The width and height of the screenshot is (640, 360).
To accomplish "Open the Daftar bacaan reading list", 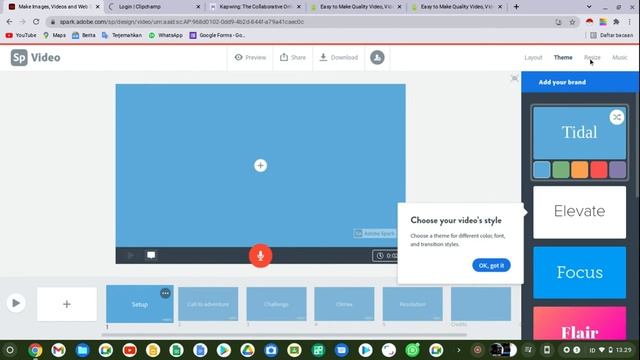I will coord(611,36).
